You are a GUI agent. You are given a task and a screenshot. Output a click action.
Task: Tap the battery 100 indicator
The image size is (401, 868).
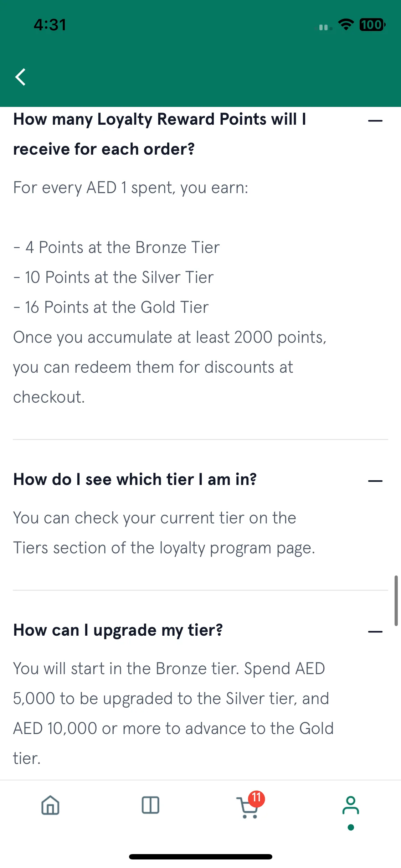(x=372, y=25)
